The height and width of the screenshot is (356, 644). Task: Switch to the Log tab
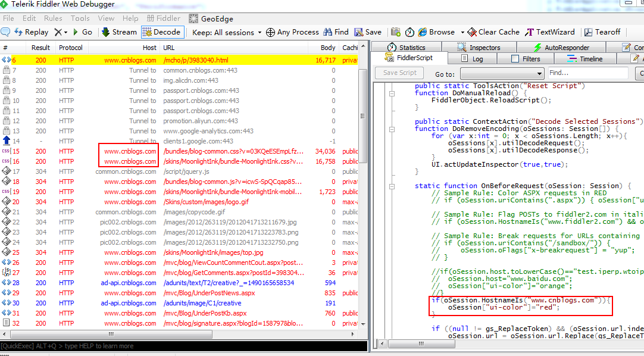coord(473,59)
